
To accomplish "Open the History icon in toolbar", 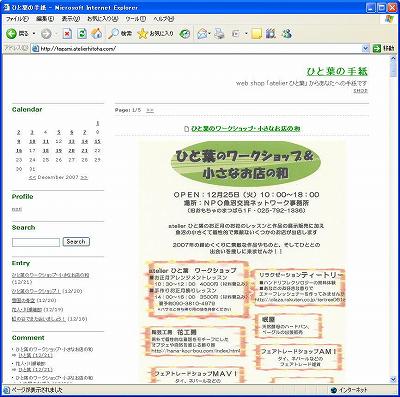I will click(x=185, y=33).
